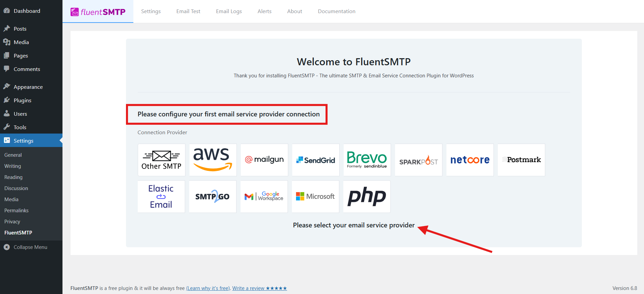644x294 pixels.
Task: Click the Posts pin icon
Action: 7,29
